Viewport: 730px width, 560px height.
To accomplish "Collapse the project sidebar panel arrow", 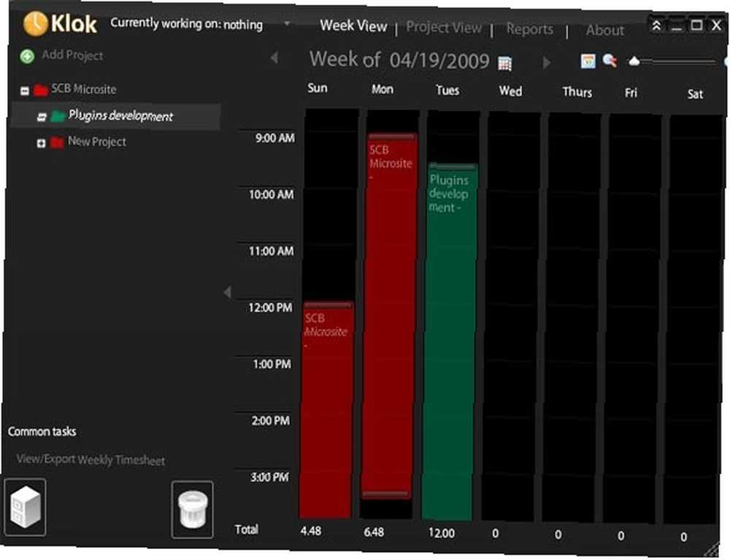I will pyautogui.click(x=227, y=292).
